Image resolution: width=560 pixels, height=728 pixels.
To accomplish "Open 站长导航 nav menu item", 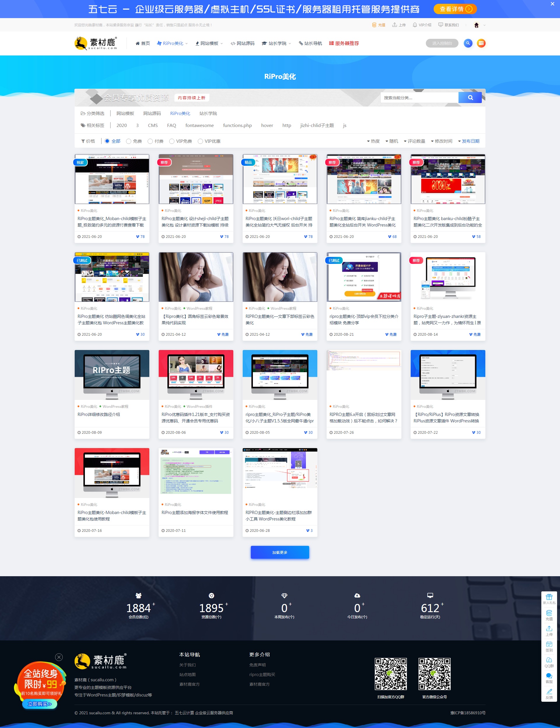I will 310,43.
